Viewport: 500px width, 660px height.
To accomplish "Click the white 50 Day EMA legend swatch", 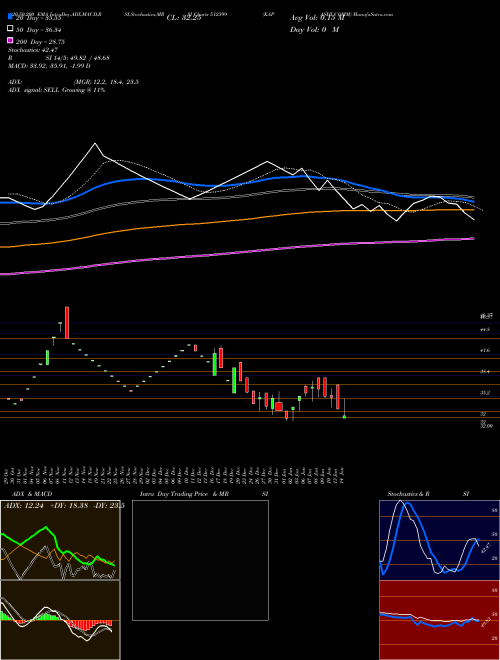I will (x=10, y=28).
